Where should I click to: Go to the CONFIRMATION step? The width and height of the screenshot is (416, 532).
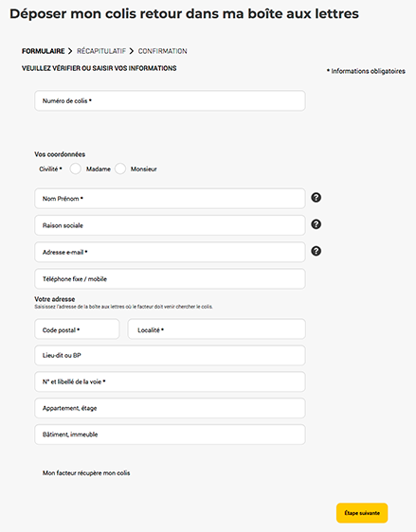(162, 51)
